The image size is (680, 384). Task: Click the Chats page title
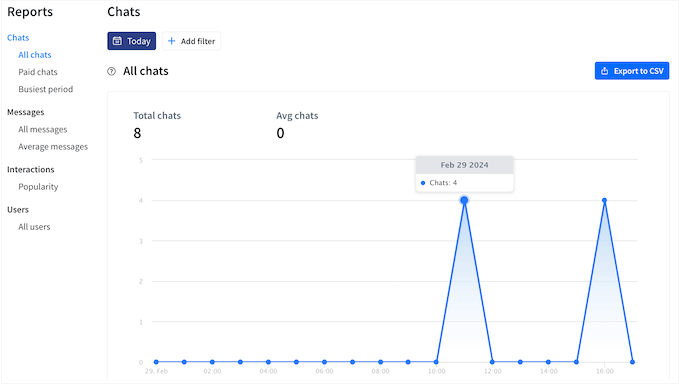(x=124, y=12)
